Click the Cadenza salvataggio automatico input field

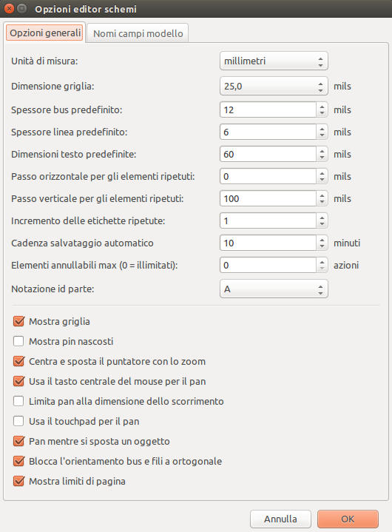(268, 243)
